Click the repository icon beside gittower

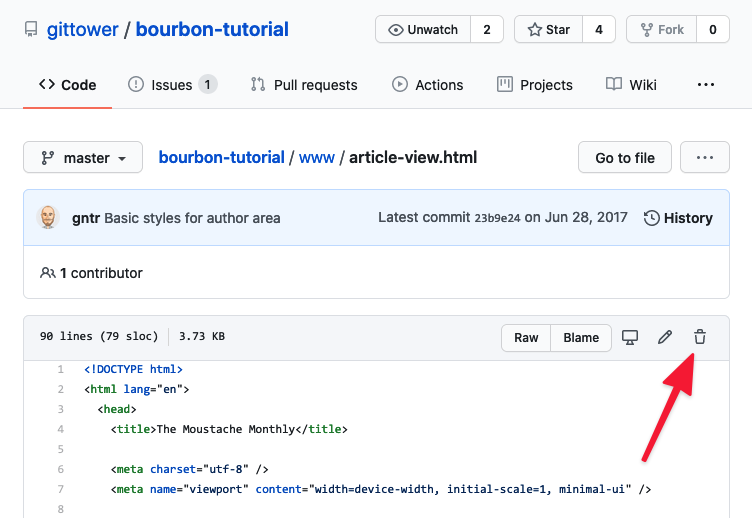31,30
